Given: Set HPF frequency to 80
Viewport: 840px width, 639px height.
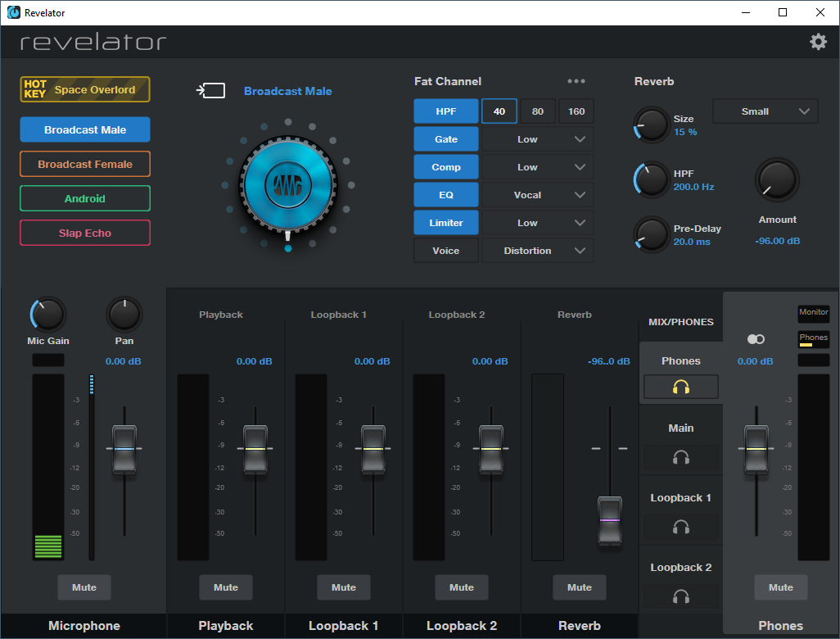Looking at the screenshot, I should 538,111.
